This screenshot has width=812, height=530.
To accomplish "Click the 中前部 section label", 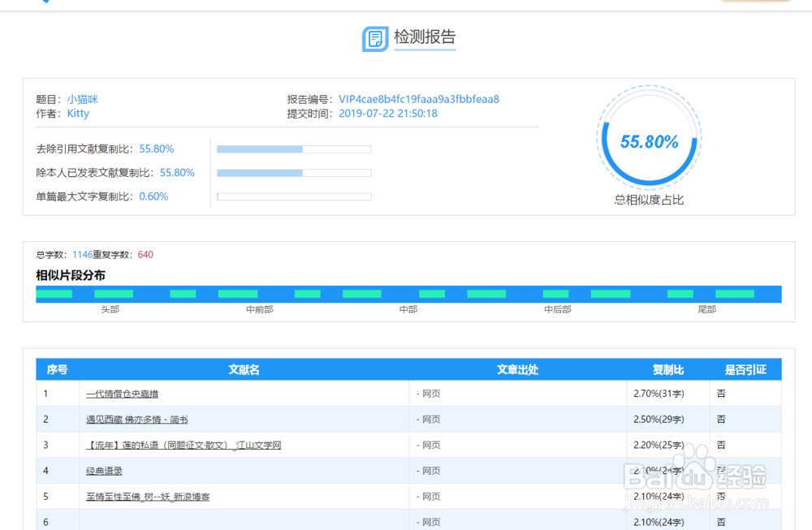I will point(260,309).
